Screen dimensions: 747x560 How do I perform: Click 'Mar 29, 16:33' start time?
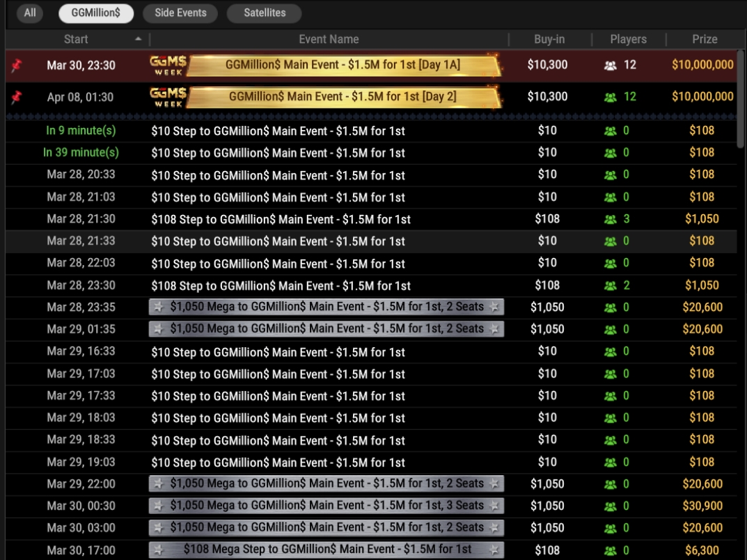(x=81, y=351)
